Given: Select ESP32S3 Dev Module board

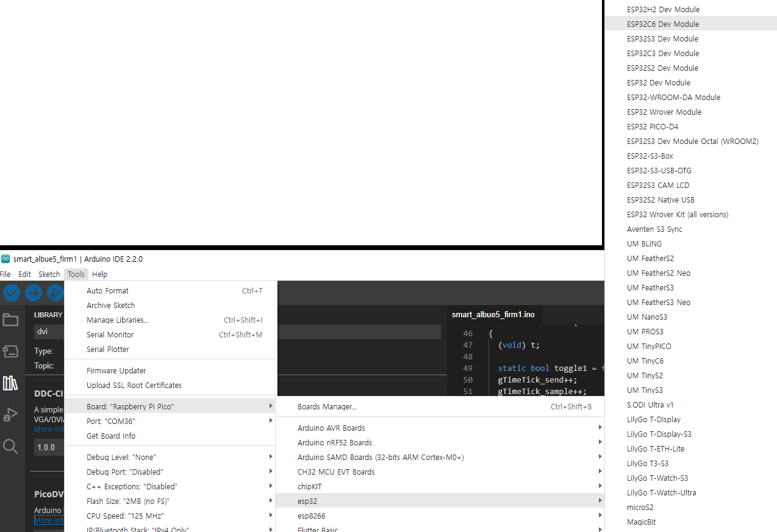Looking at the screenshot, I should pos(690,39).
